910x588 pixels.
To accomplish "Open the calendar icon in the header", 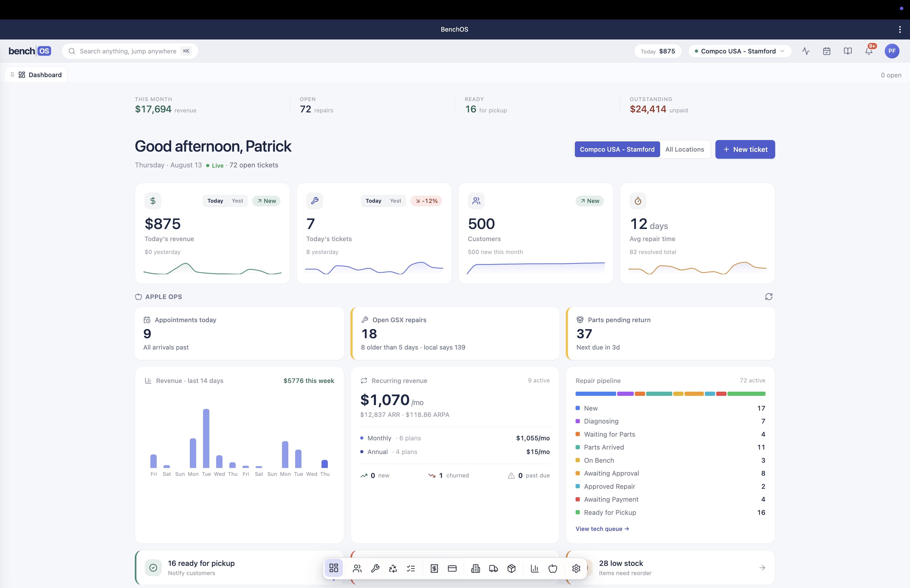I will click(827, 51).
